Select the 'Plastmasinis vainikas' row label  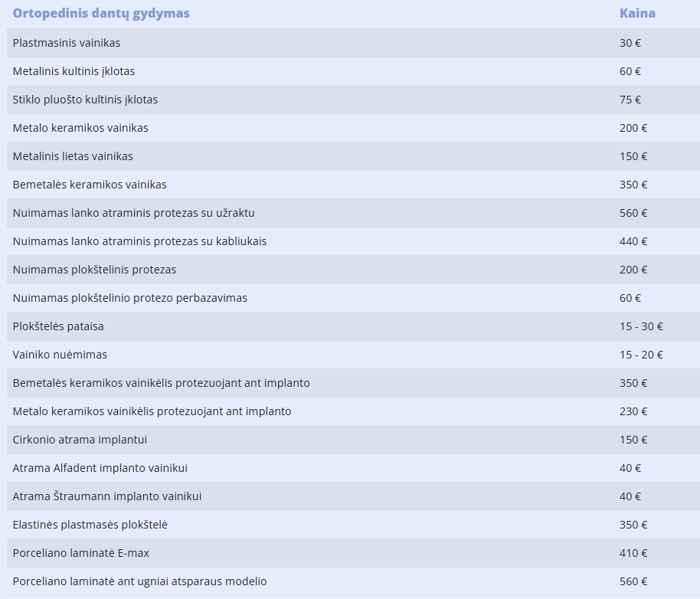tap(67, 43)
